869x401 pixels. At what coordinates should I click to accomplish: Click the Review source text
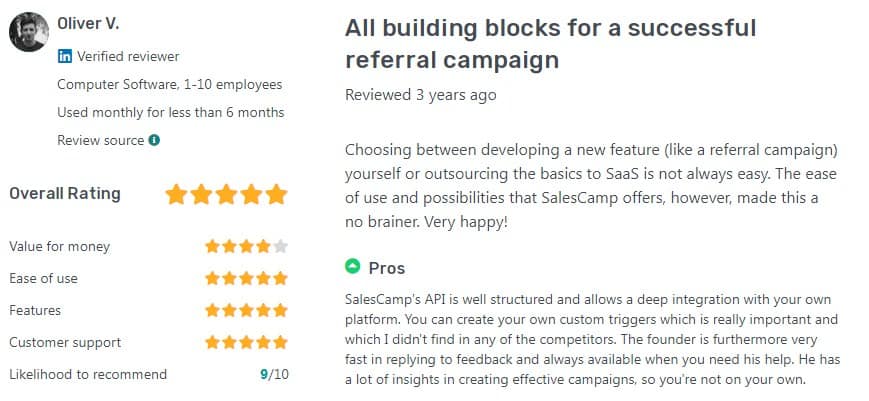pos(100,140)
